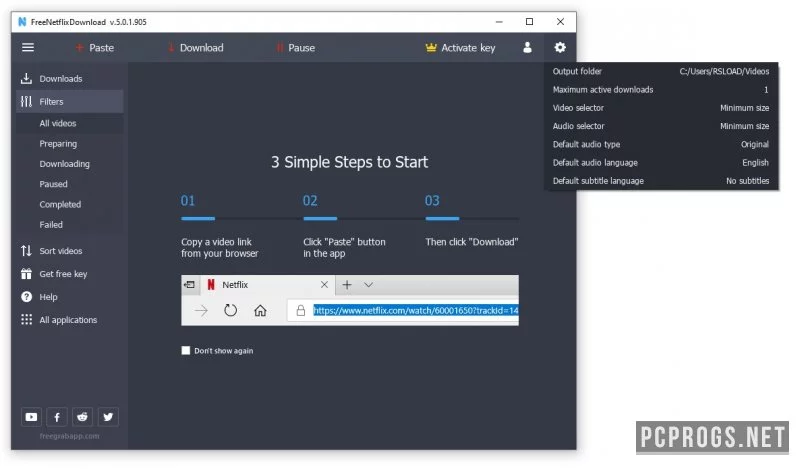
Task: Change Default audio language English setting
Action: [661, 163]
